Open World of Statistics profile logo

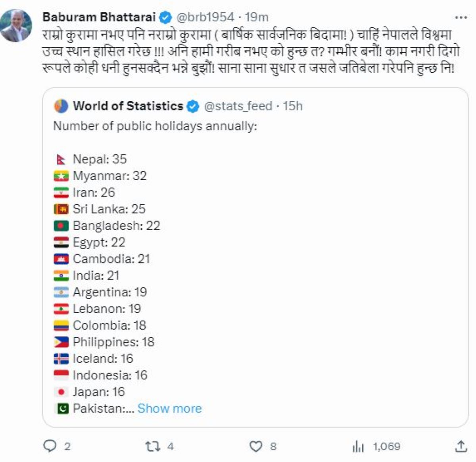pyautogui.click(x=61, y=106)
